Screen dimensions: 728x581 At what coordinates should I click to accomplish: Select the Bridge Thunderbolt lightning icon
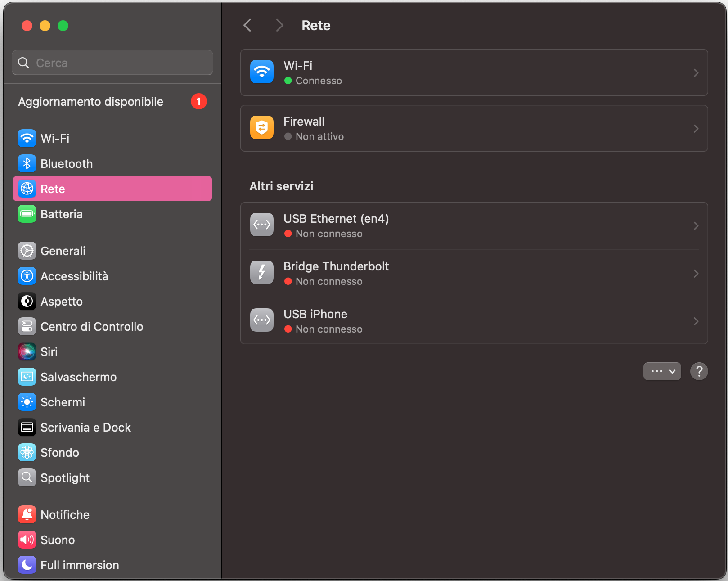262,273
